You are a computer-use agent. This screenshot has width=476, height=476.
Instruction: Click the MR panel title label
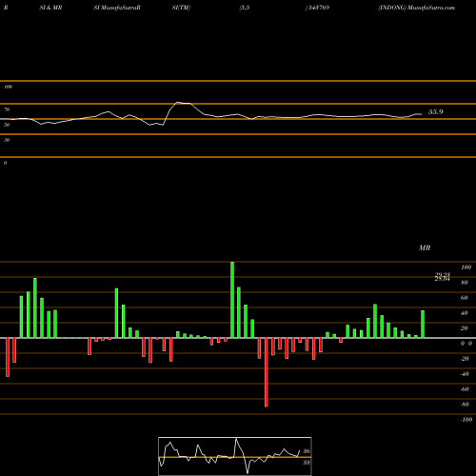click(x=425, y=248)
